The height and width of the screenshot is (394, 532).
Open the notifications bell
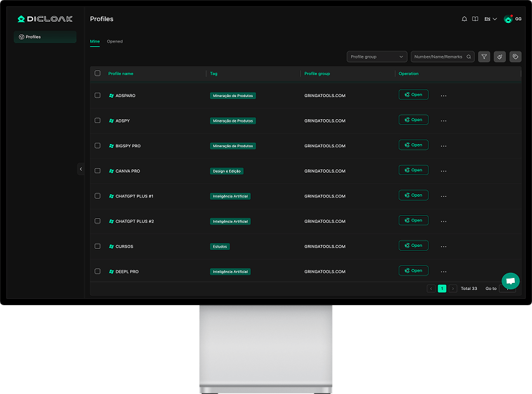[x=464, y=19]
